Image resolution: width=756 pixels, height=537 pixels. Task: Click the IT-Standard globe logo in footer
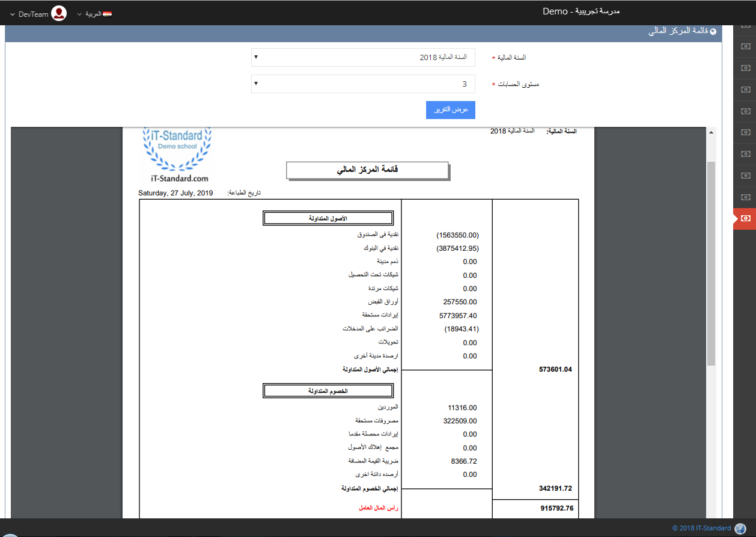(740, 528)
